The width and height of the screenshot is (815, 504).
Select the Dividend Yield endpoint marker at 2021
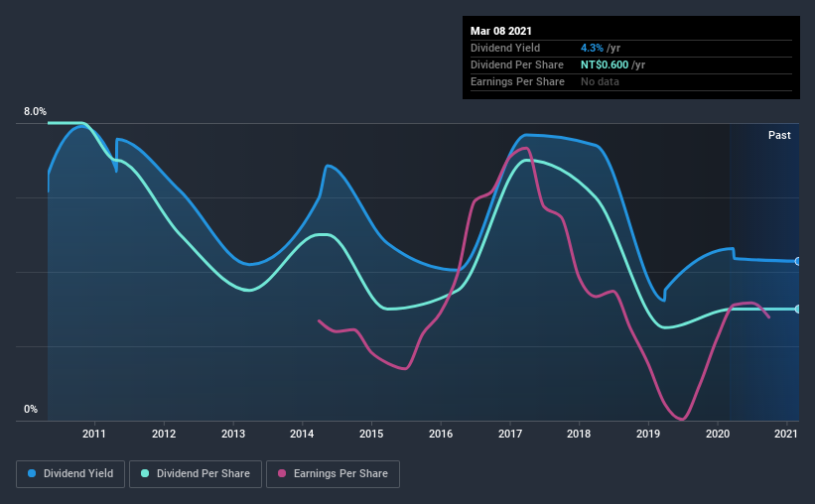click(x=798, y=261)
